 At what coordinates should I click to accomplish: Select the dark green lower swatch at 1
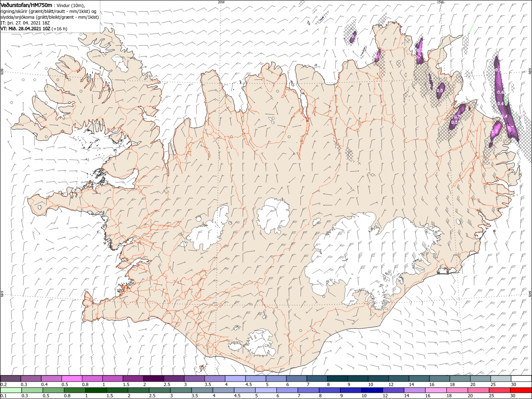pos(96,390)
